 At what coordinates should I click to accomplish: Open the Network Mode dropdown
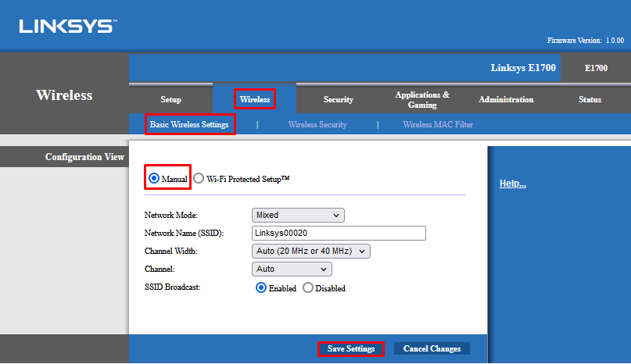tap(298, 215)
